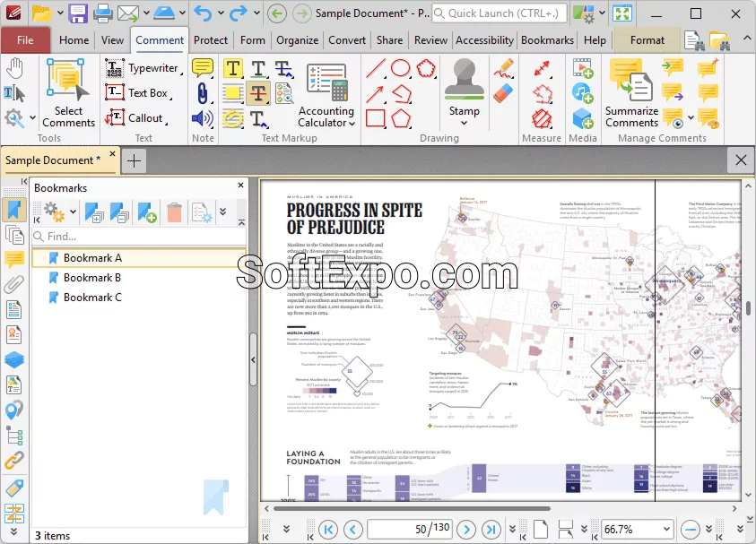Open the Bookmarks panel sidebar icon

13,209
